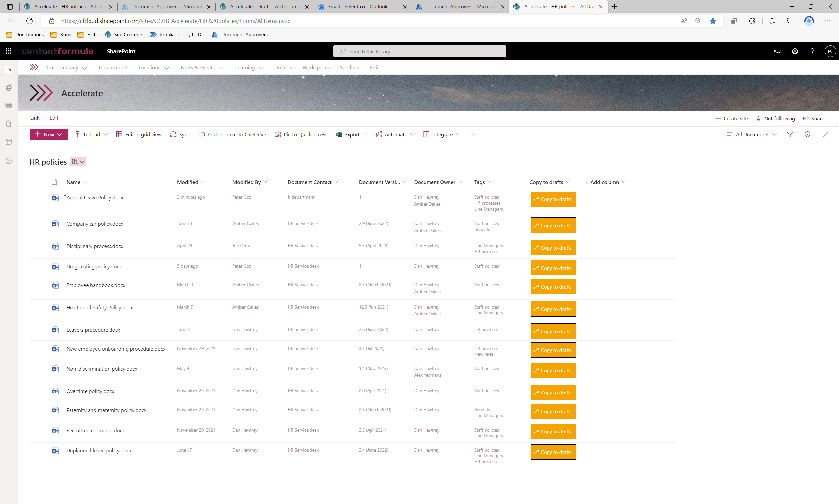Open Health and Safety Policy.docx
The height and width of the screenshot is (504, 839).
100,308
